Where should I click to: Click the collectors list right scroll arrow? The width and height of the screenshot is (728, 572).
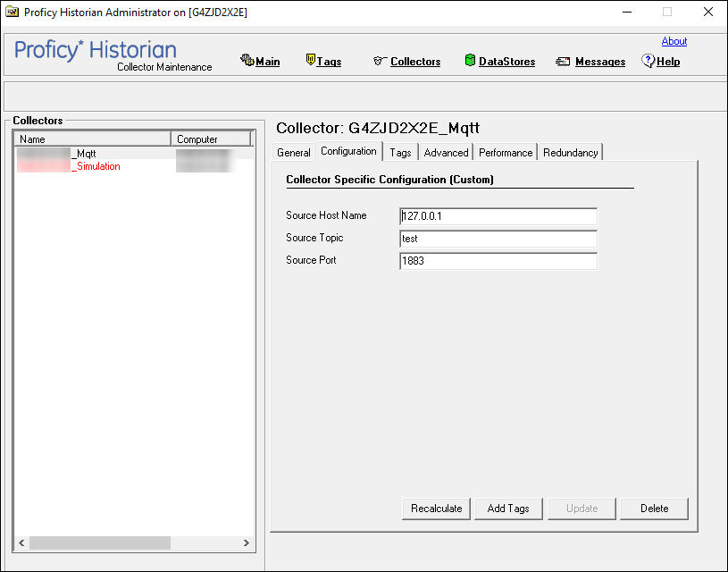pyautogui.click(x=247, y=543)
